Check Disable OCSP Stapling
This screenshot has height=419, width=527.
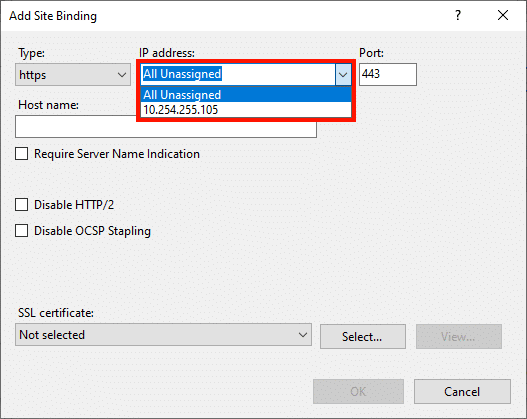pyautogui.click(x=22, y=231)
